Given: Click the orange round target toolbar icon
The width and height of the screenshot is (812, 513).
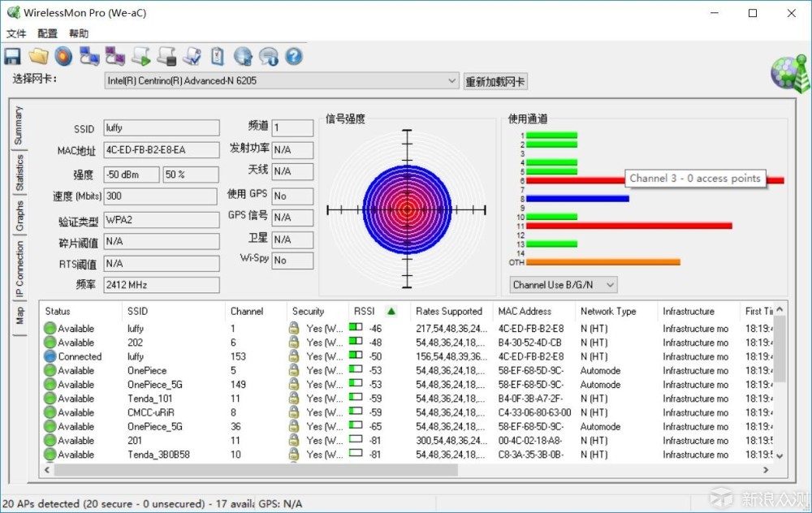Looking at the screenshot, I should pyautogui.click(x=63, y=57).
